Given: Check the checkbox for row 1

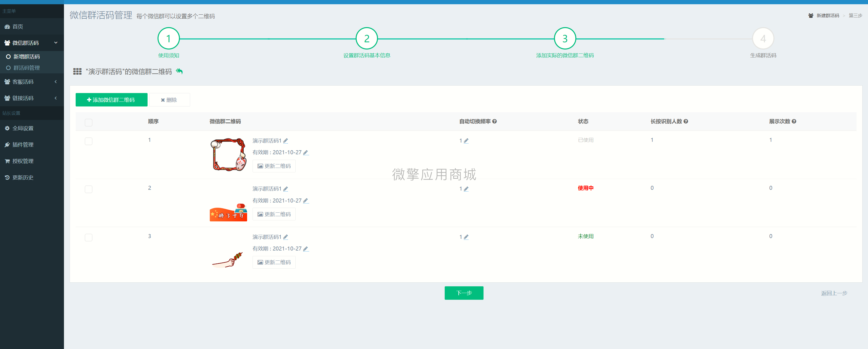Looking at the screenshot, I should 89,141.
